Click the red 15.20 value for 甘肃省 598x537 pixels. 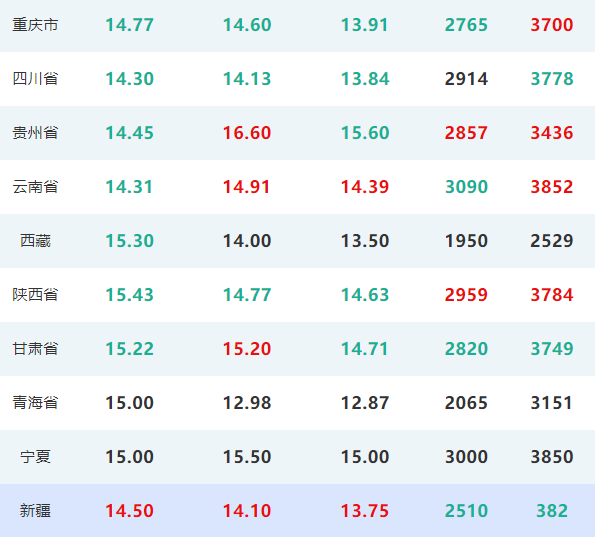click(x=247, y=349)
